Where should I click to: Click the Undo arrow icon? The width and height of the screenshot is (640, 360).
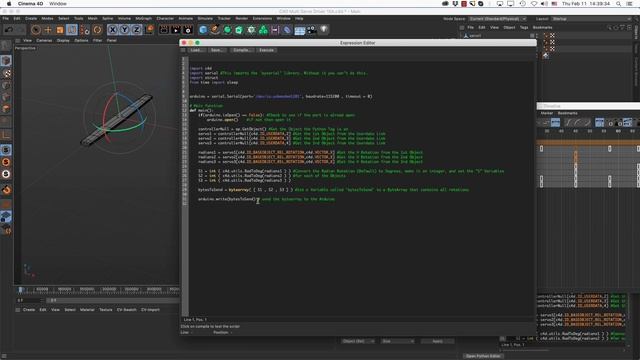[x=9, y=30]
